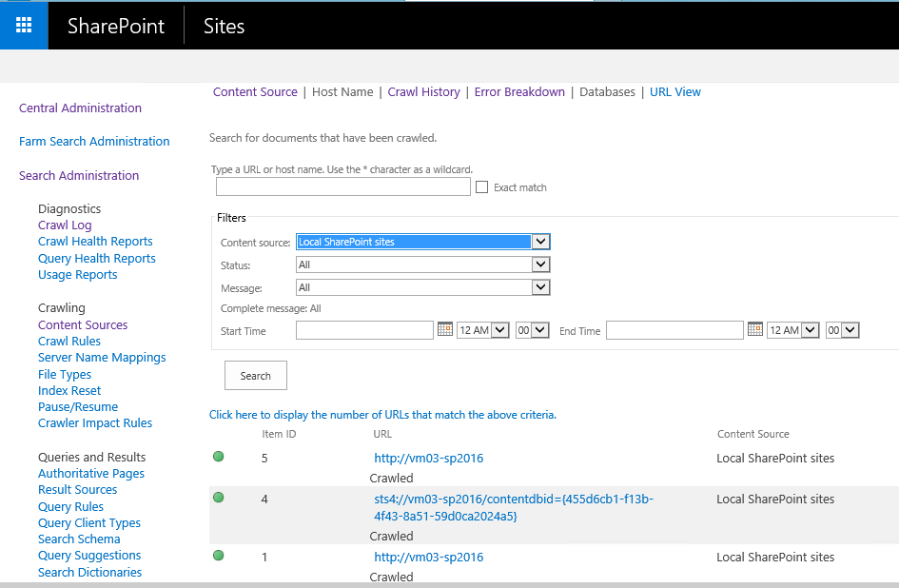This screenshot has height=588, width=899.
Task: Open the SharePoint app launcher grid
Action: coord(24,26)
